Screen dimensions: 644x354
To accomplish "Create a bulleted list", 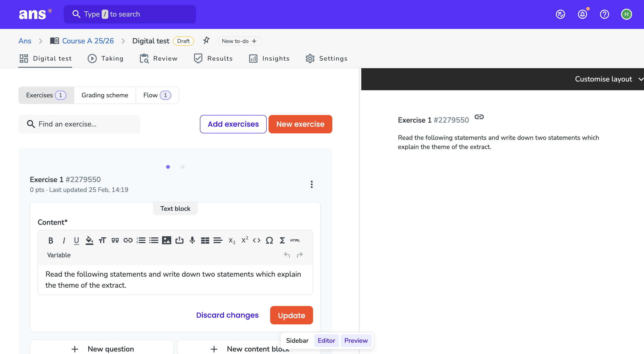I will point(154,240).
